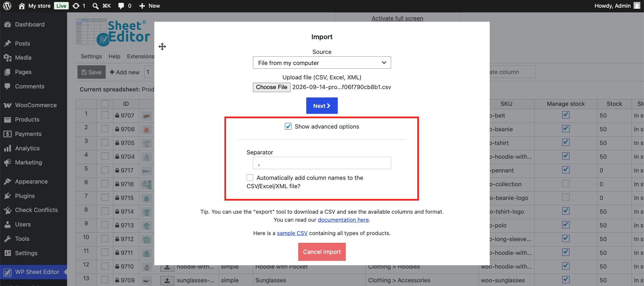Click the SKU column header
This screenshot has height=286, width=644.
[506, 104]
